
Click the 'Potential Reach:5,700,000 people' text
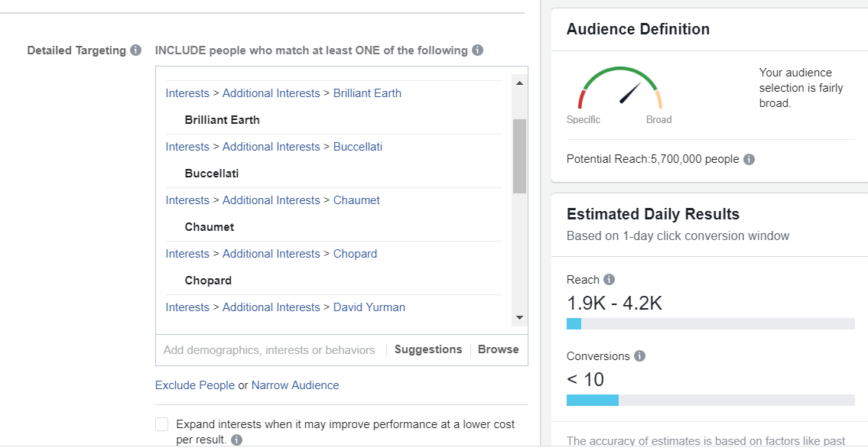(x=652, y=159)
